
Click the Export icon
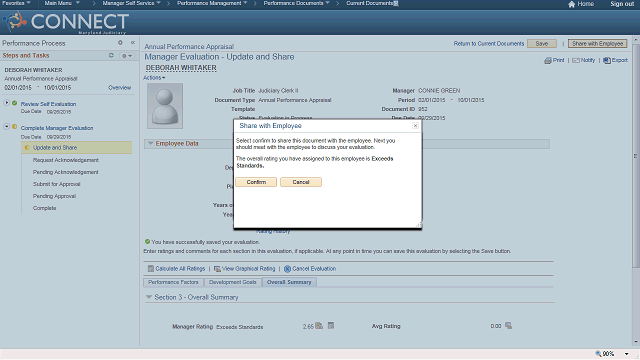tap(607, 60)
